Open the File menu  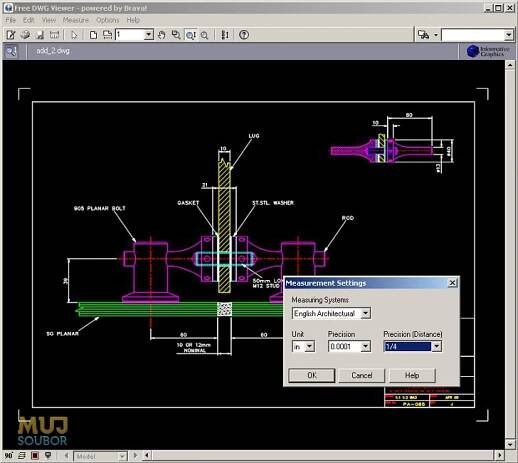click(x=11, y=20)
